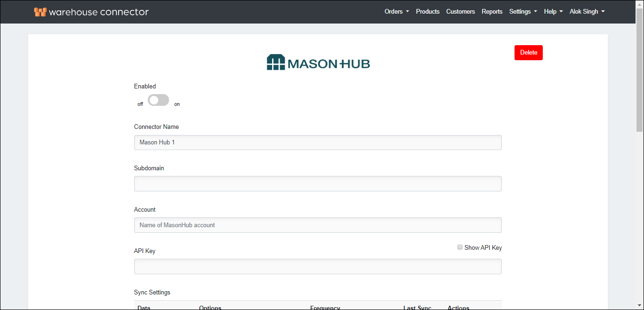Click the MasonHub Account name field
Screen dimensions: 644x310
coord(318,225)
